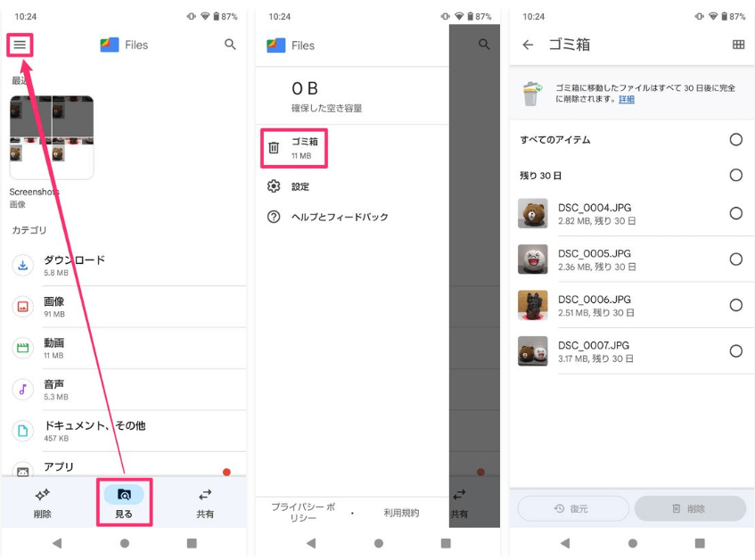This screenshot has height=560, width=755.
Task: Open the Screenshots recent thumbnail
Action: click(x=52, y=137)
